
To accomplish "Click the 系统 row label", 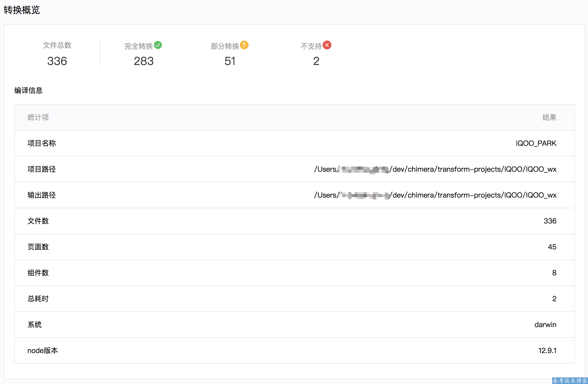I will (x=35, y=325).
